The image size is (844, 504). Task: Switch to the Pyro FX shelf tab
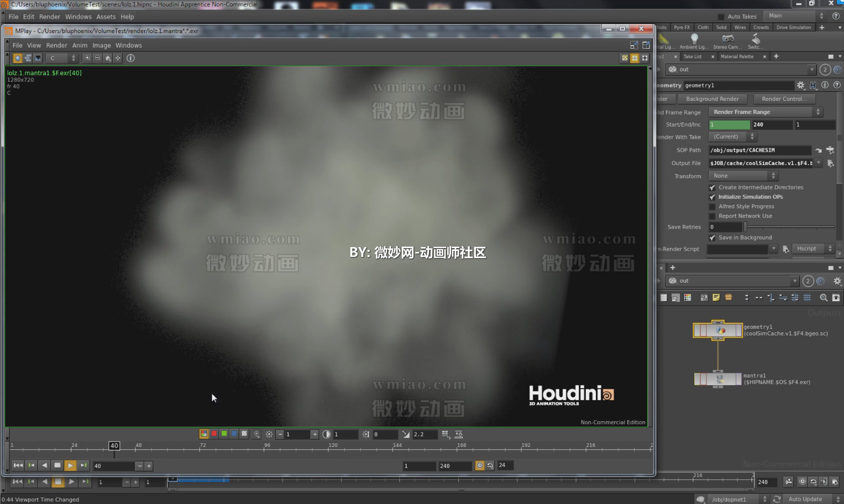tap(682, 27)
